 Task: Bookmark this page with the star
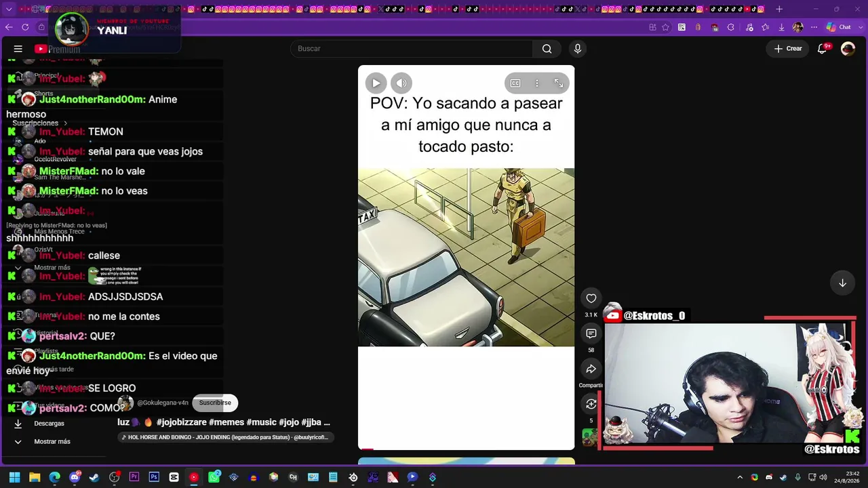[666, 27]
